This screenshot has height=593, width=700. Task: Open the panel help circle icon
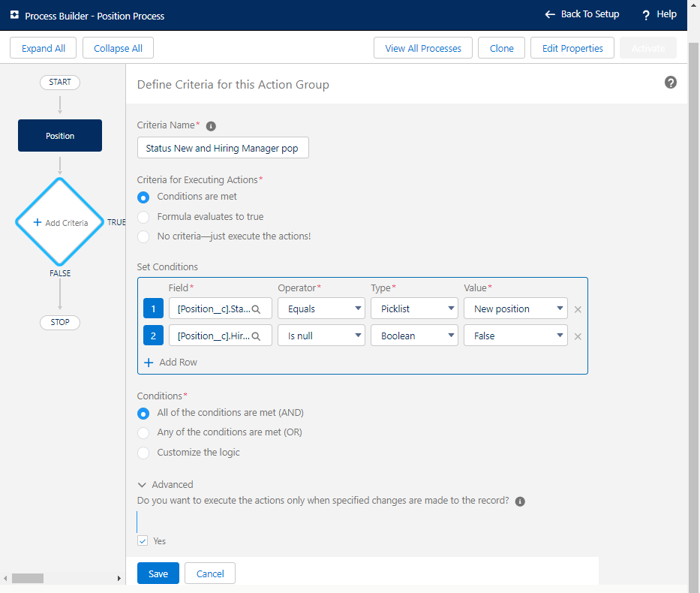click(x=671, y=82)
